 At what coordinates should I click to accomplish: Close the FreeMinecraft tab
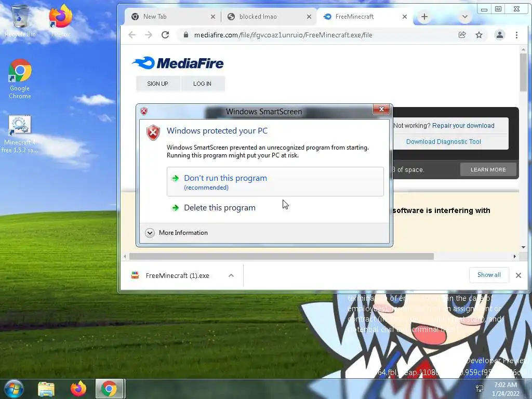(x=404, y=17)
